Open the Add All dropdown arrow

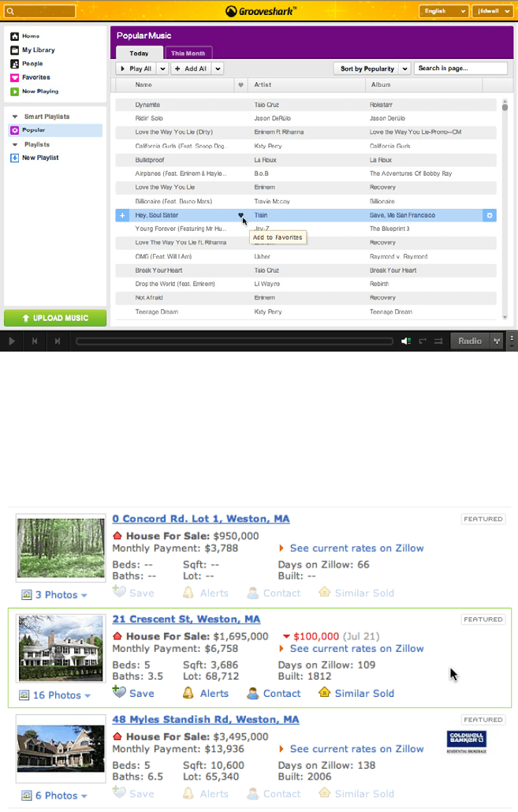(x=218, y=69)
